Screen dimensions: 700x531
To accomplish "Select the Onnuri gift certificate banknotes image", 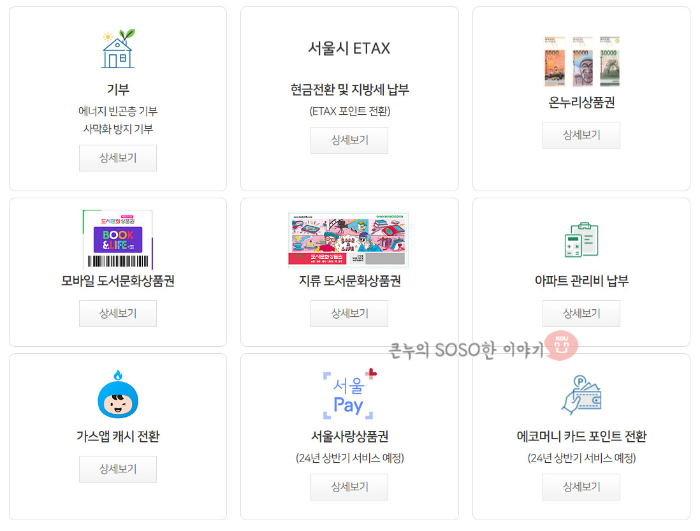I will pyautogui.click(x=582, y=62).
